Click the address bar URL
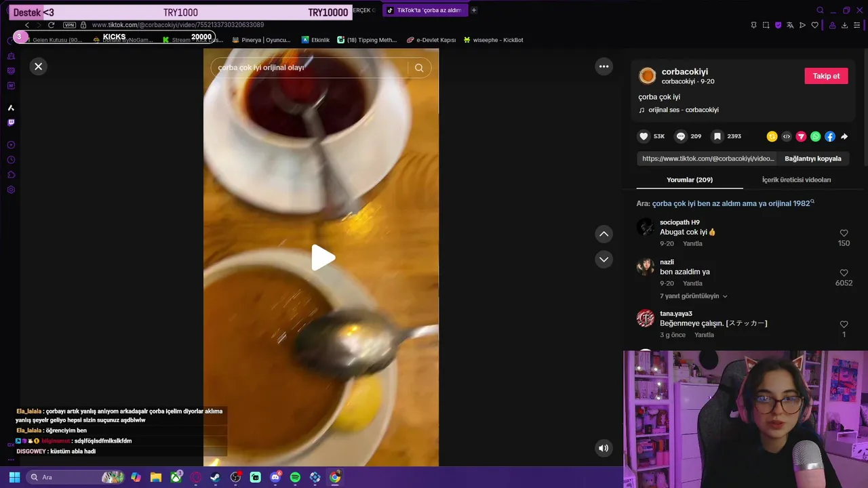 click(x=178, y=25)
